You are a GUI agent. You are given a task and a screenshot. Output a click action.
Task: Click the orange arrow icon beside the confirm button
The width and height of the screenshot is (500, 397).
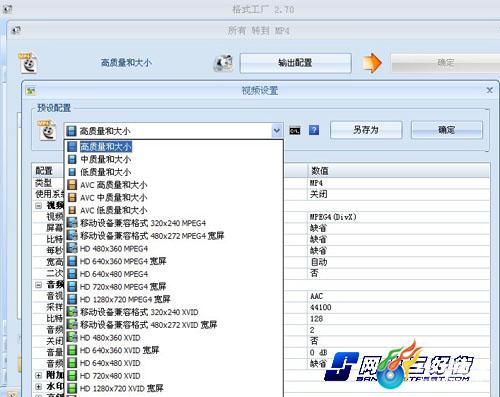(371, 63)
